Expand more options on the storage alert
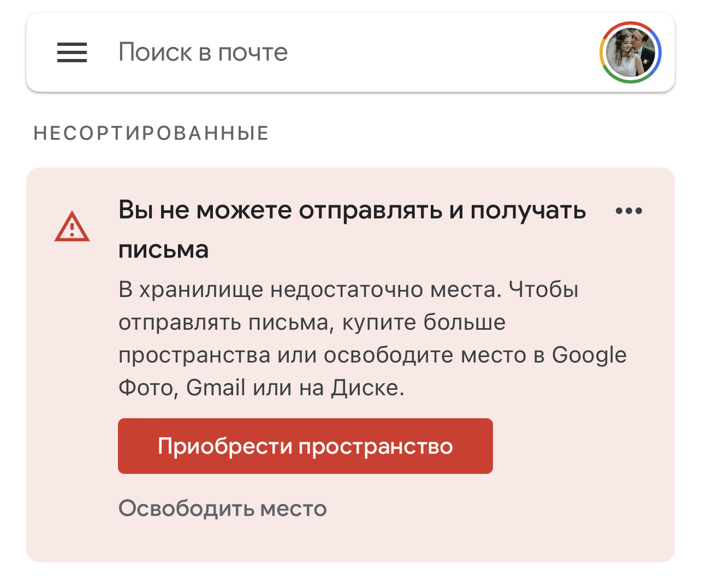This screenshot has height=588, width=701. [x=629, y=211]
